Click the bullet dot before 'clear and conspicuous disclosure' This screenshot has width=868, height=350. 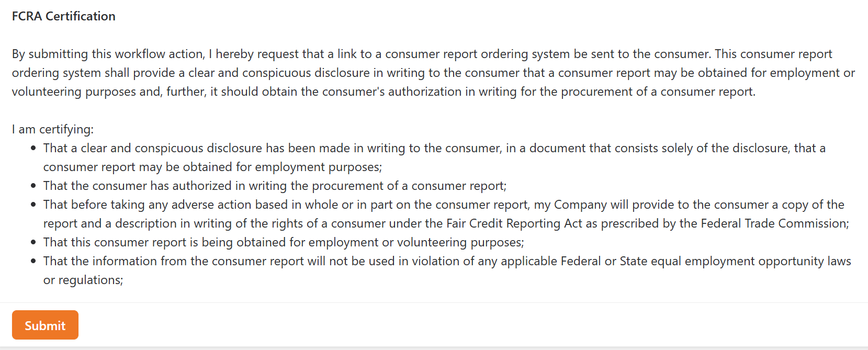33,148
